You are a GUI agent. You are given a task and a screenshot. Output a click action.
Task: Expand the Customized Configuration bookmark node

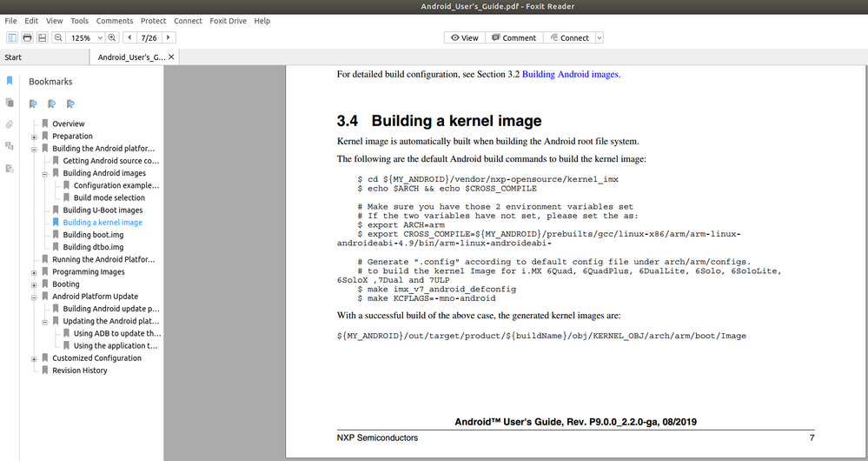coord(35,358)
